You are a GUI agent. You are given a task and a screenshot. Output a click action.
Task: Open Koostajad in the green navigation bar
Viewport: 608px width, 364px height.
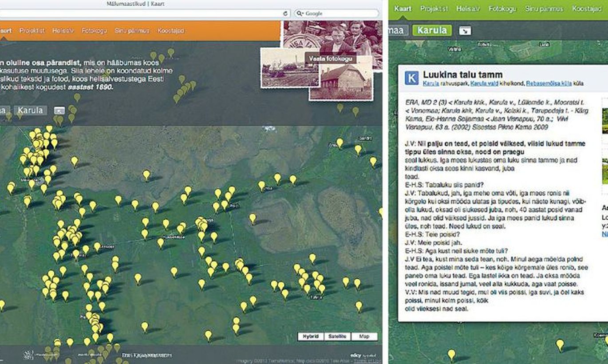pyautogui.click(x=587, y=9)
